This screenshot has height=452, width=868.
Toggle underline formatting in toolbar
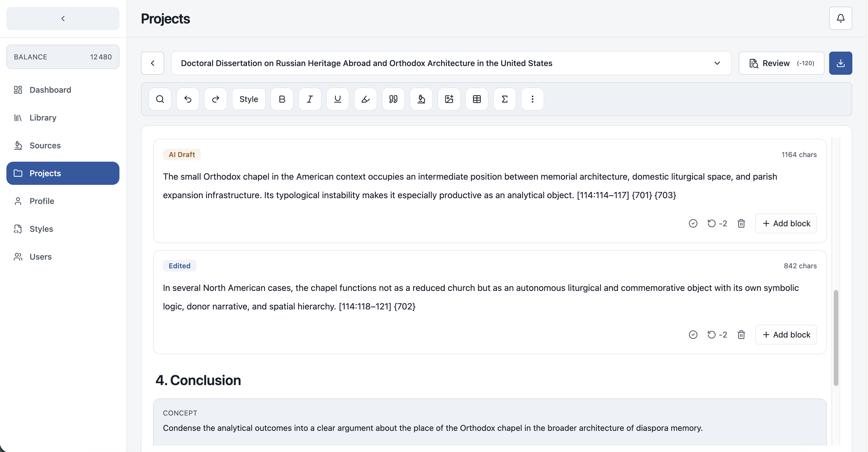(338, 99)
